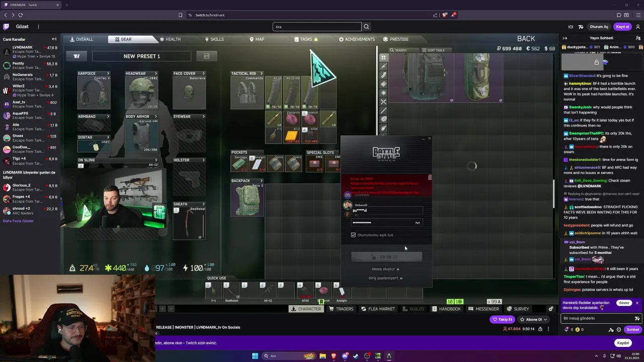Screen dimensions: 644x362
Task: Switch to the HEALTH tab
Action: pos(170,39)
